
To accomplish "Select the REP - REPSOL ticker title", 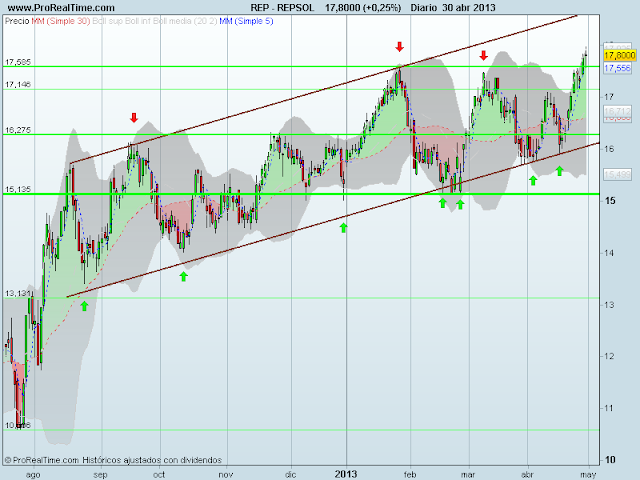I will (282, 8).
